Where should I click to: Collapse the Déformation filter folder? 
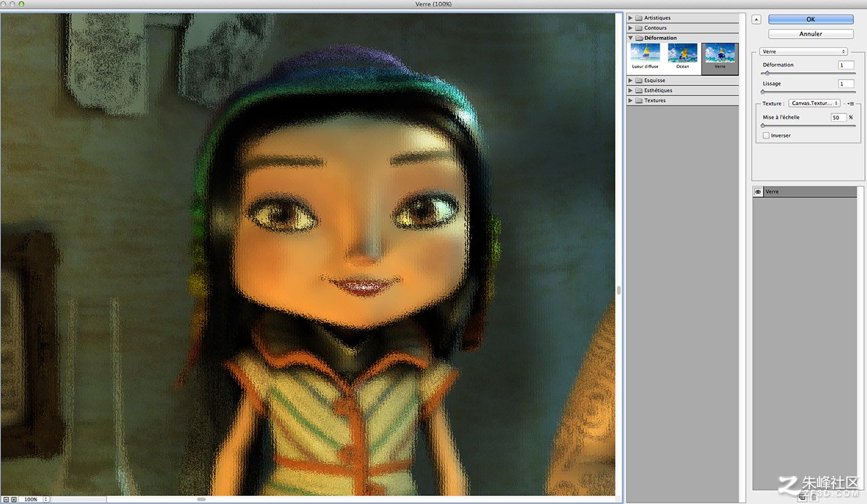click(x=631, y=38)
